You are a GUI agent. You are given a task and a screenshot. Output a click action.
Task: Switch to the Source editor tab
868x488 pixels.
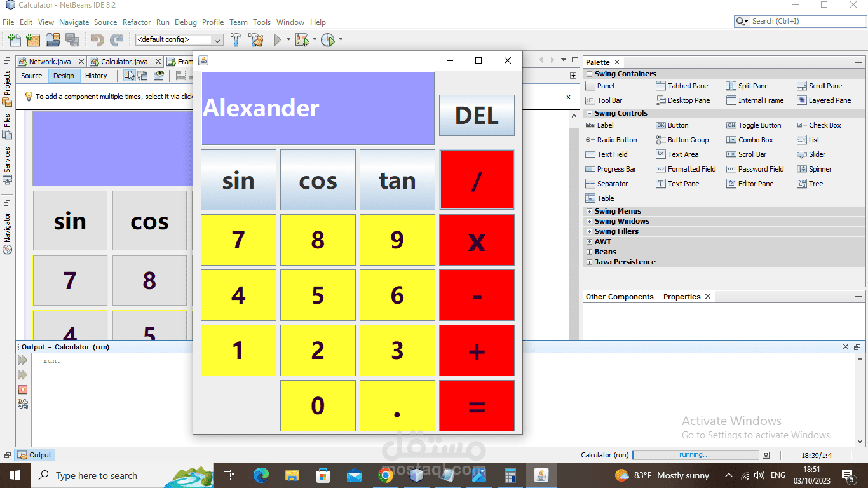tap(32, 76)
